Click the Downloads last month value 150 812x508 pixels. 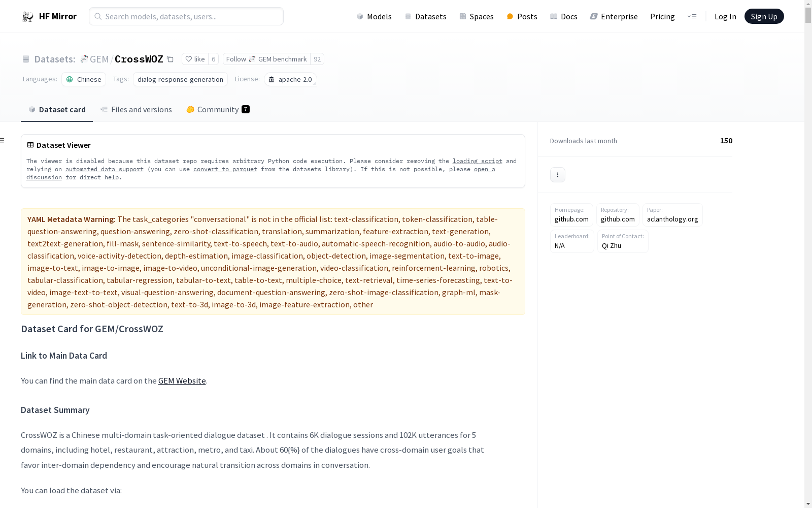tap(726, 141)
